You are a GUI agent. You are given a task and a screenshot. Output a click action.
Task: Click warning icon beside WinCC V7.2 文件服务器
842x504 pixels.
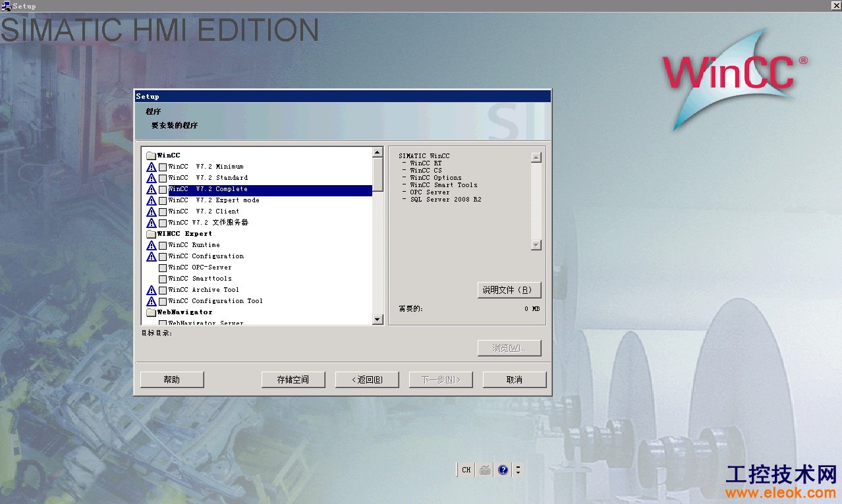click(x=152, y=223)
